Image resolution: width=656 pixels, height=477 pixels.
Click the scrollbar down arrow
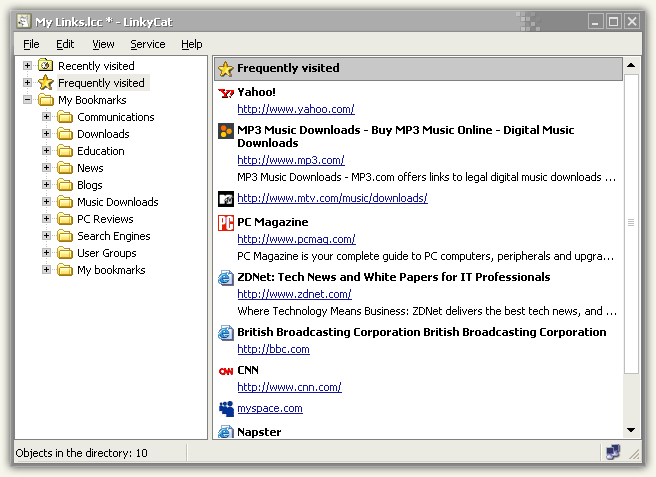click(631, 430)
